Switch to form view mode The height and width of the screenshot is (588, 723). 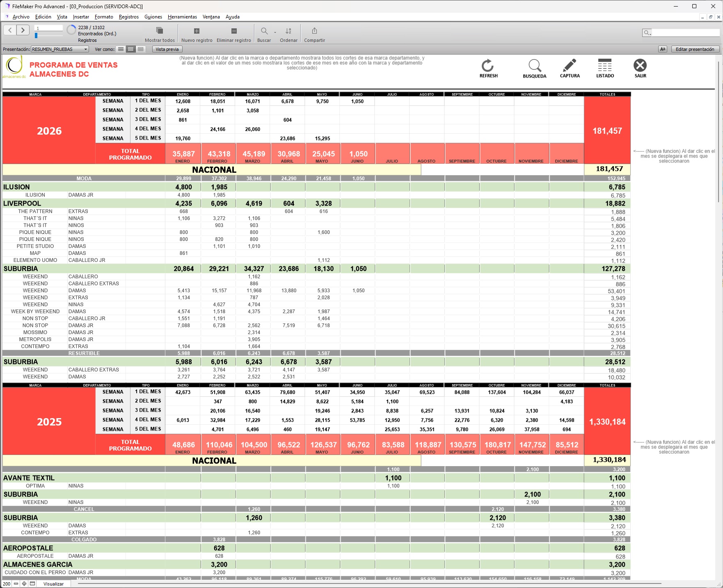pos(121,49)
